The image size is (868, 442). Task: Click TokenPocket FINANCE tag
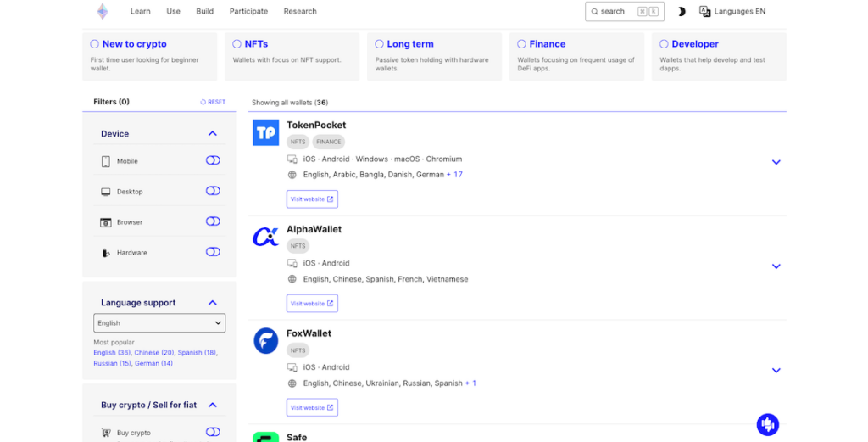coord(329,142)
